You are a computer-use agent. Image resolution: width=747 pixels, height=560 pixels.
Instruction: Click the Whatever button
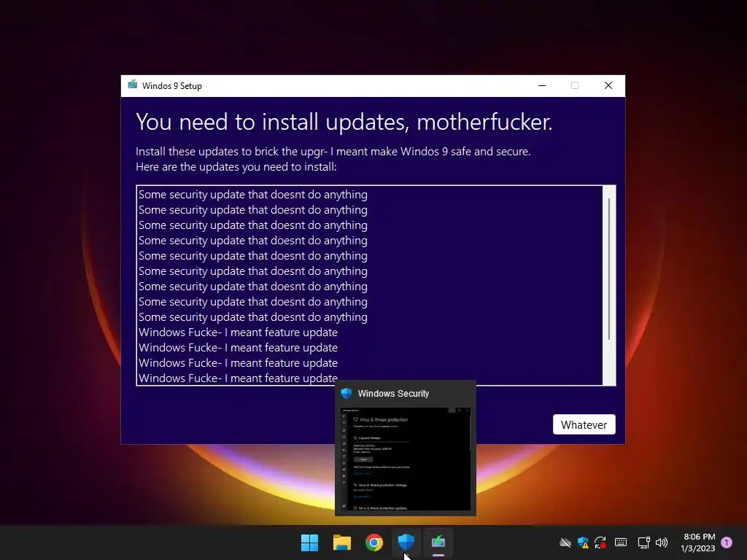584,424
